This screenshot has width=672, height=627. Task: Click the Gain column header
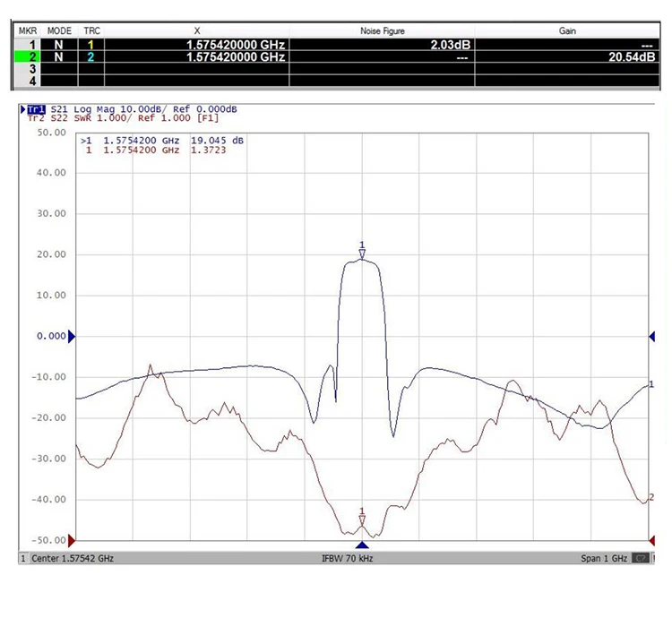[x=567, y=30]
